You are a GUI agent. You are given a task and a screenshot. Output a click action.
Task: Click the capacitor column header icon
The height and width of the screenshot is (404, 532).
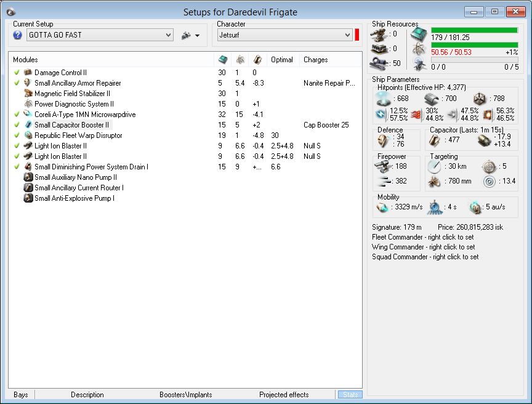coord(257,60)
